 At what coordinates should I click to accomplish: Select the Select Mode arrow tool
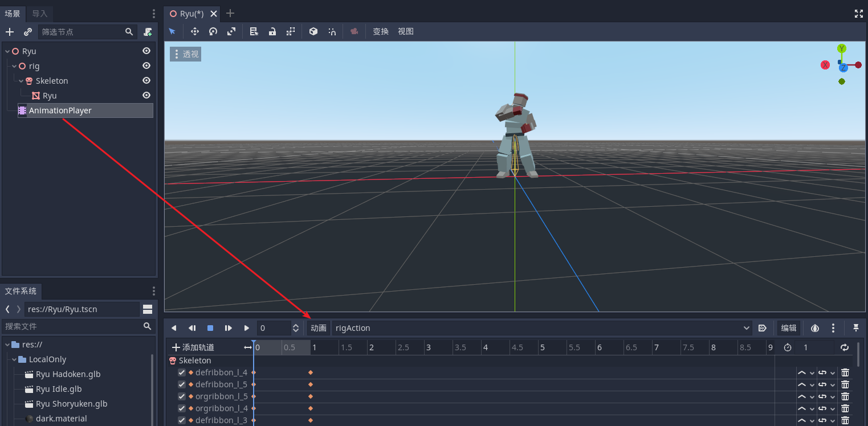172,31
